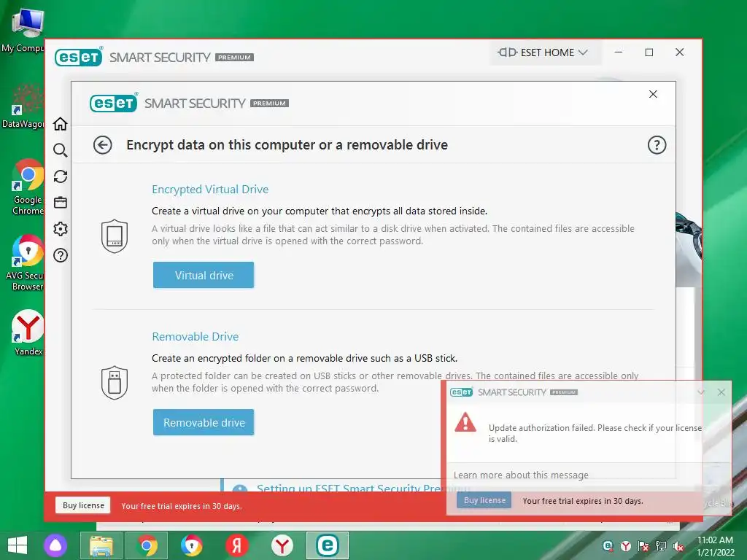Open the Tools briefcase icon in sidebar
747x560 pixels.
click(61, 203)
